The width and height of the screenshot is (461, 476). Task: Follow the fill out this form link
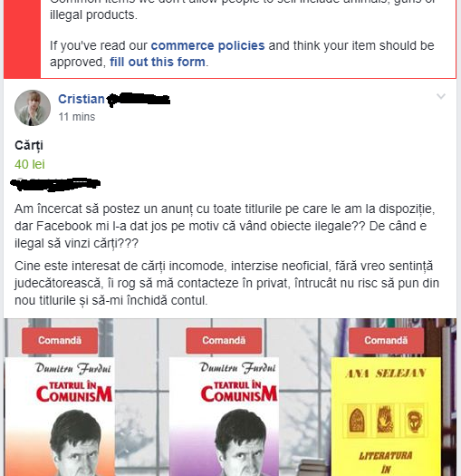click(158, 62)
